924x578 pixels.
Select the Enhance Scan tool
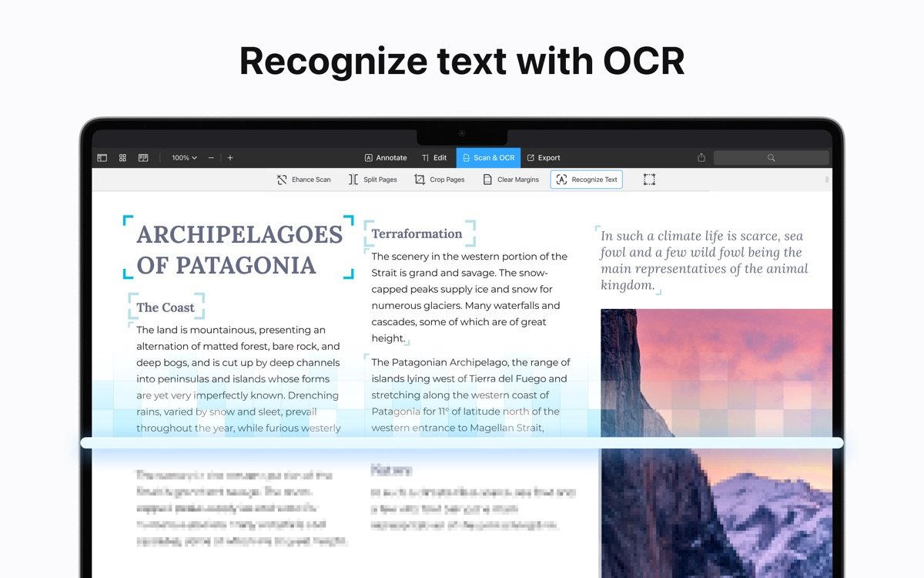coord(303,179)
